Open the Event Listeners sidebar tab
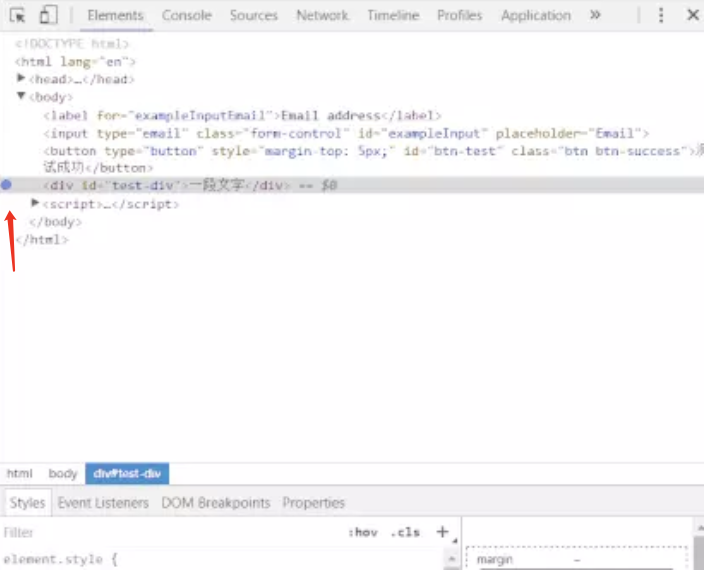This screenshot has width=704, height=586. coord(103,503)
